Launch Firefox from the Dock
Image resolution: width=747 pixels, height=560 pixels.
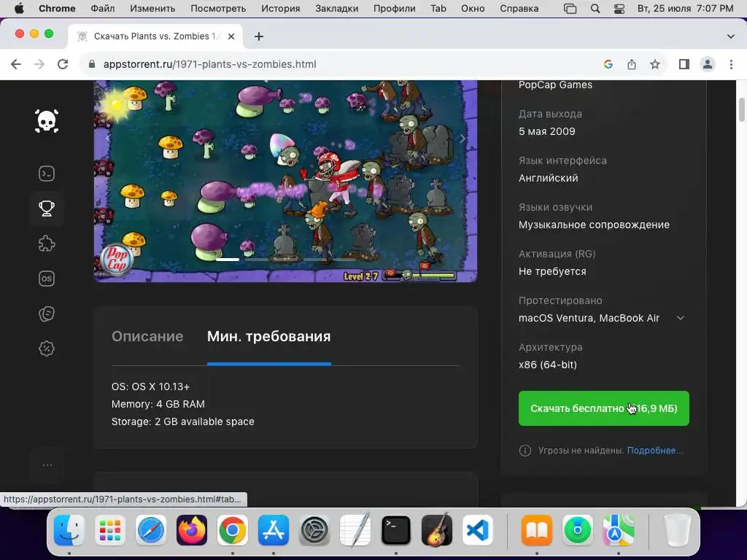[x=192, y=530]
